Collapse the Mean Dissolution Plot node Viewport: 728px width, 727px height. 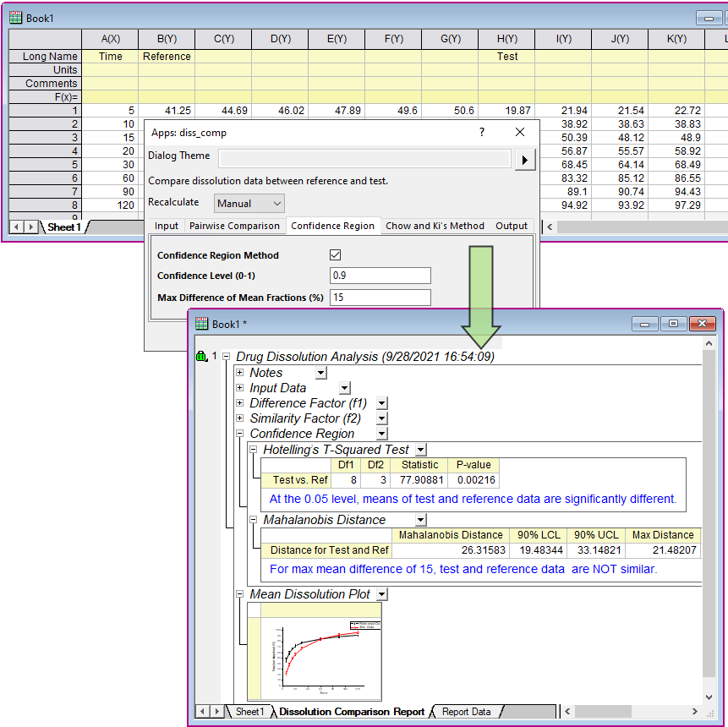[239, 593]
